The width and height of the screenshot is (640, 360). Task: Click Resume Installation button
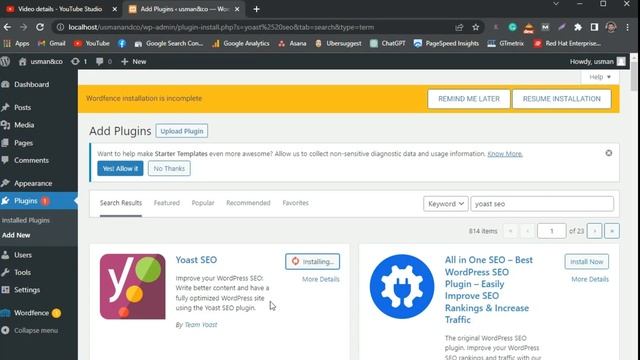(562, 99)
